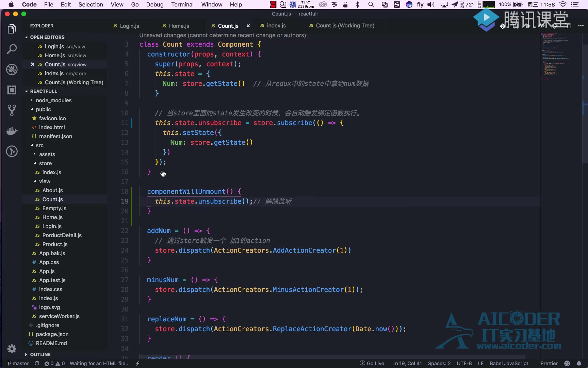Viewport: 588px width, 368px height.
Task: Open App.css file
Action: tap(49, 262)
